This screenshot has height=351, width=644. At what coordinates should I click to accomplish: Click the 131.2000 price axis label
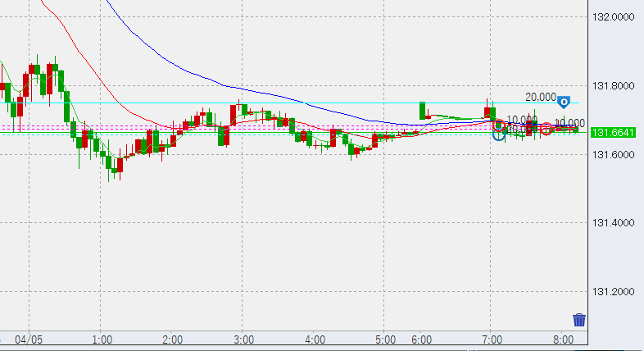(615, 292)
